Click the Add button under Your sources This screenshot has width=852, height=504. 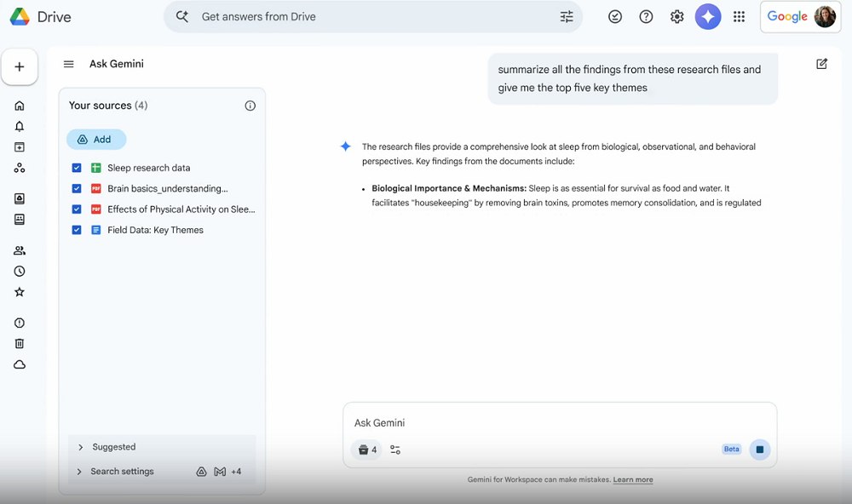click(x=96, y=139)
